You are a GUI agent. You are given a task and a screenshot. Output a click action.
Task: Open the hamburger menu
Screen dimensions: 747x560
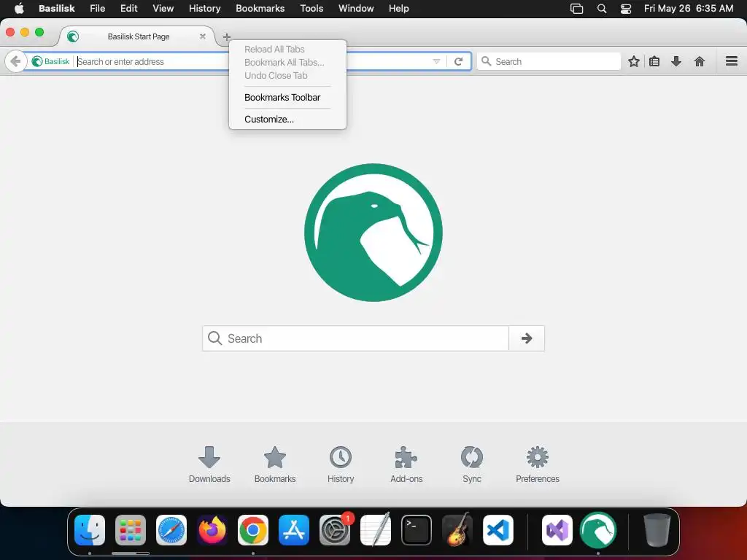[732, 61]
